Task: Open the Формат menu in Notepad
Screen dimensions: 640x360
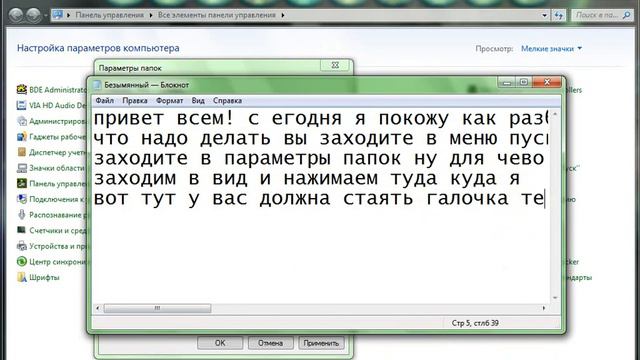Action: click(x=169, y=100)
